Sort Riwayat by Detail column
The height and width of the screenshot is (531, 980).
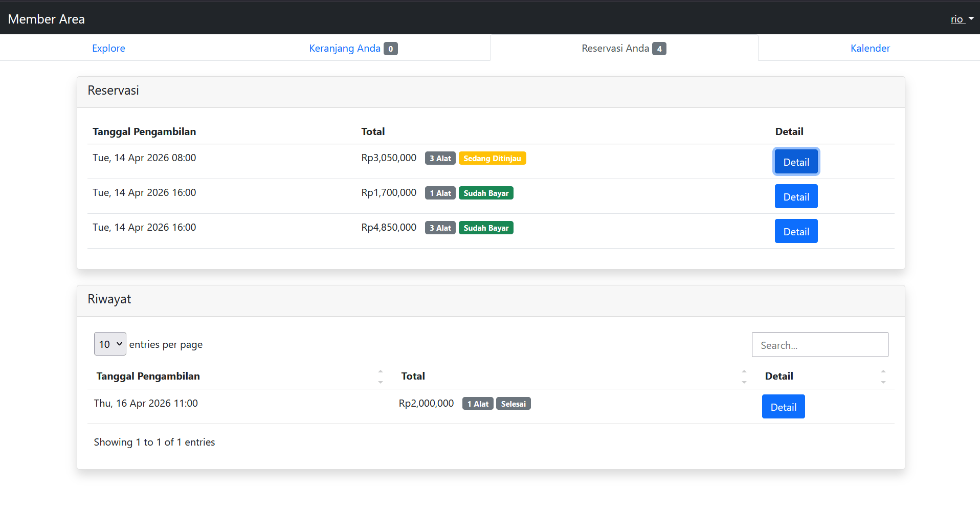coord(826,376)
